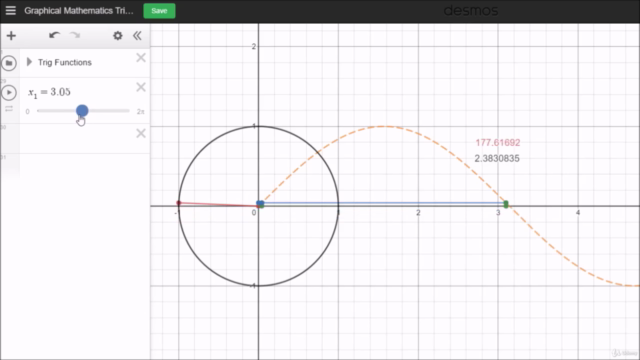Click the x1 slider knob

(82, 111)
